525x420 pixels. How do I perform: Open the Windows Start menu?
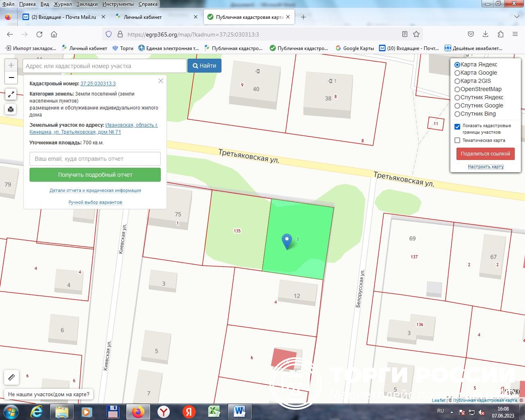11,411
